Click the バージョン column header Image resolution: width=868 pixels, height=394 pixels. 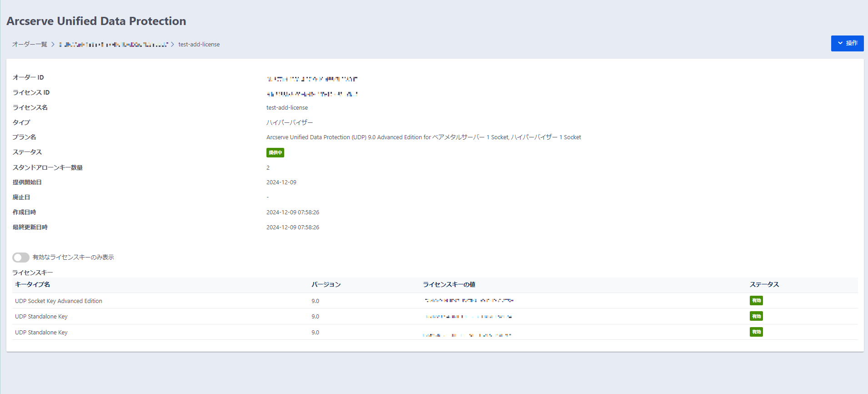point(326,284)
